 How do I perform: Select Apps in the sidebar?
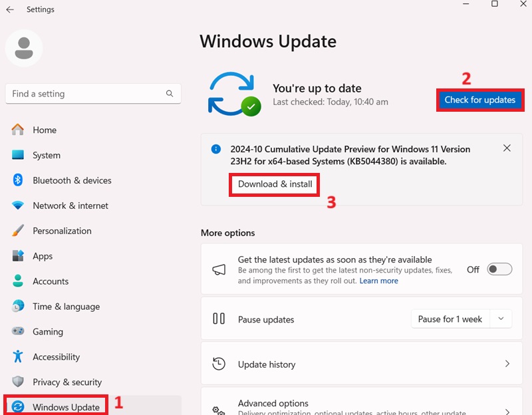93,256
